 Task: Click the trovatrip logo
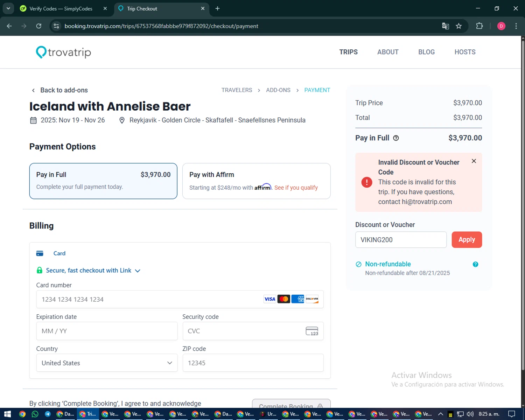[x=63, y=52]
